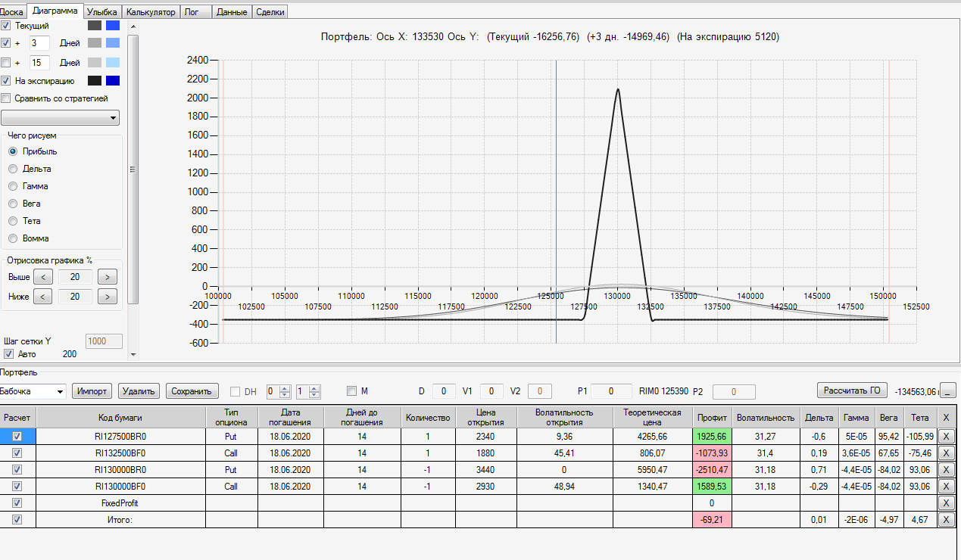This screenshot has width=961, height=560.
Task: Click blue color swatch for Текущий
Action: click(113, 26)
